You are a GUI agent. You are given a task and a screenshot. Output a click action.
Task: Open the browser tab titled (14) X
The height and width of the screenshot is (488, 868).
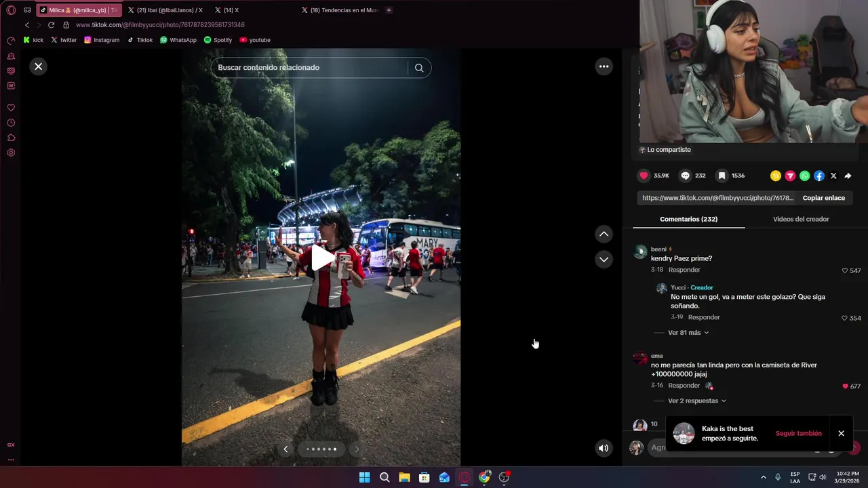pyautogui.click(x=231, y=10)
